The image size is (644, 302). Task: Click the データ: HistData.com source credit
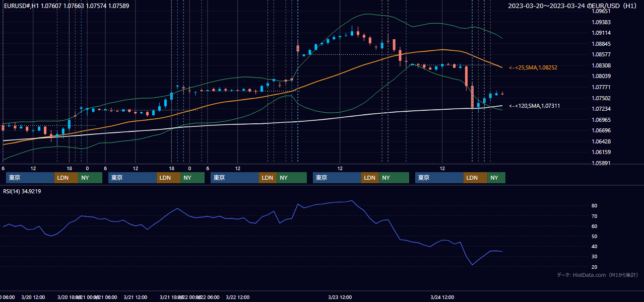(x=597, y=275)
